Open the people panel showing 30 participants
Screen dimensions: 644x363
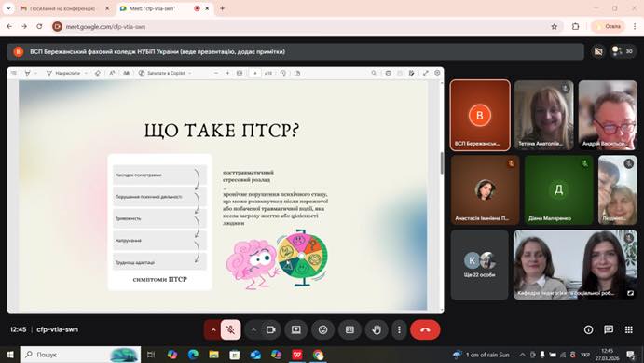pyautogui.click(x=623, y=51)
